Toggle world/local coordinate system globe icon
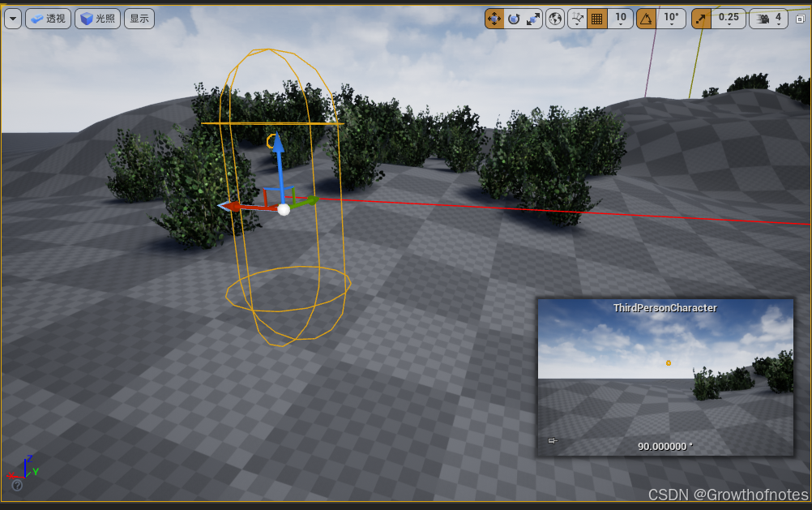The image size is (812, 510). point(555,19)
